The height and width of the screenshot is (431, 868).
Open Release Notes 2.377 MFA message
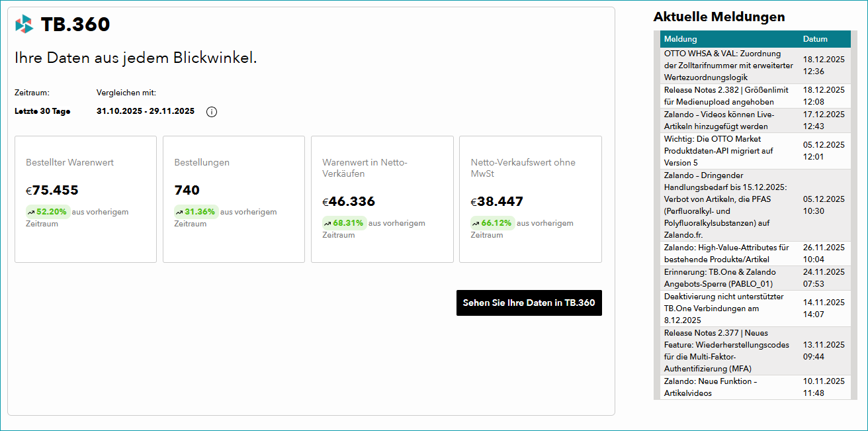click(x=727, y=351)
